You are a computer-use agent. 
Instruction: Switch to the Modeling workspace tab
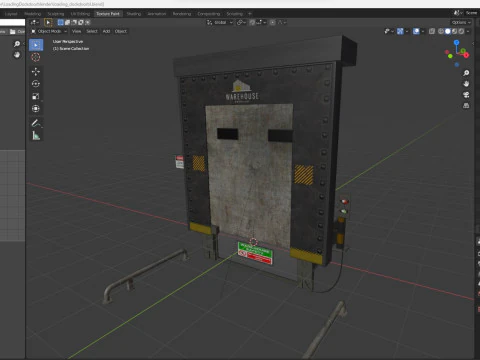33,14
